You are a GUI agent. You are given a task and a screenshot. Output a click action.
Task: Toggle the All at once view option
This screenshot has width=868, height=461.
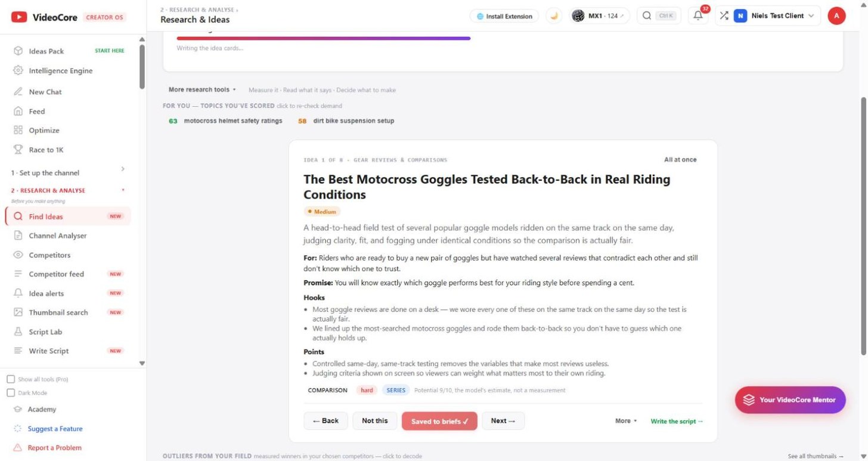pyautogui.click(x=680, y=160)
